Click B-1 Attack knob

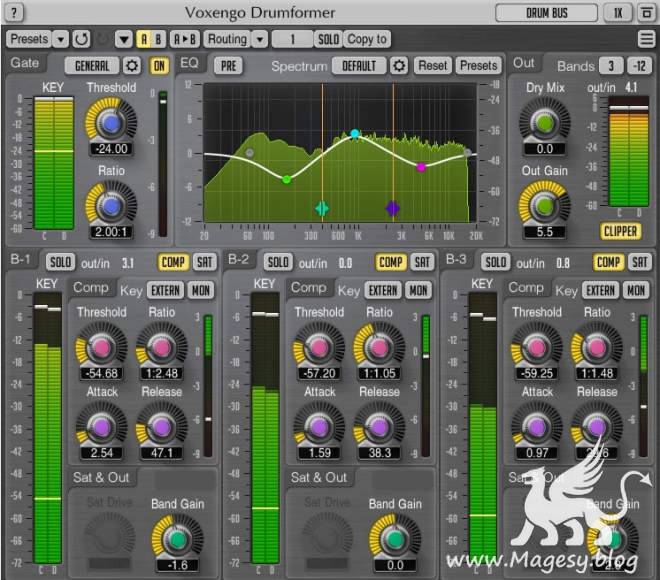pos(101,427)
